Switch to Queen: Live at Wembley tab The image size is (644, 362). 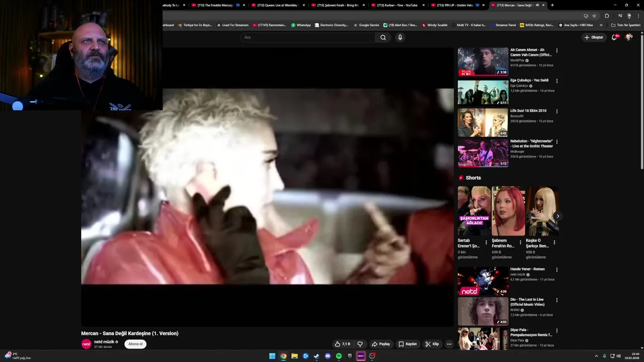coord(278,5)
